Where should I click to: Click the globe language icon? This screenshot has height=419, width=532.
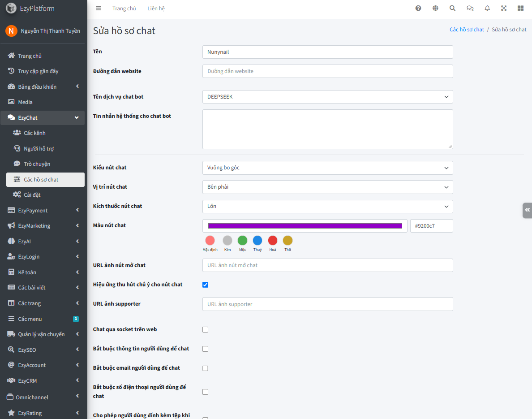[435, 8]
